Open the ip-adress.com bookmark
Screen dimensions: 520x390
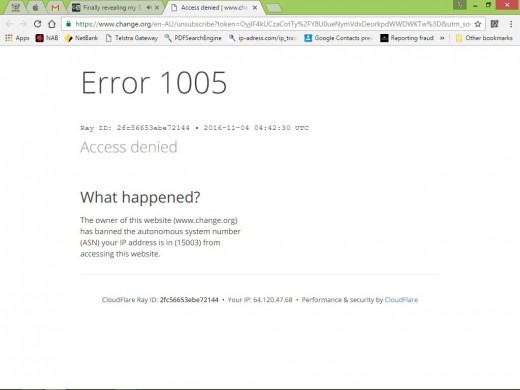tap(263, 38)
